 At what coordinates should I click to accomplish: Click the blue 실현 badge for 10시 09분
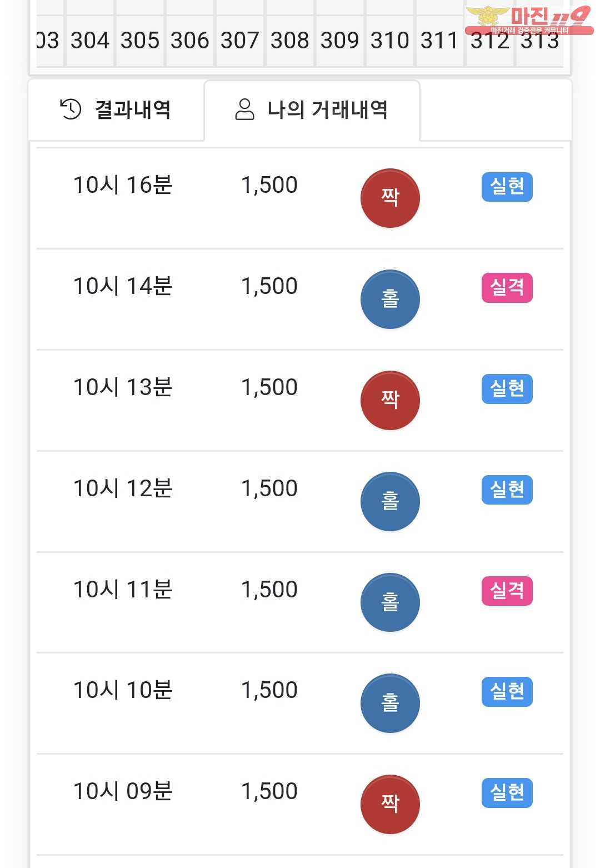point(507,793)
